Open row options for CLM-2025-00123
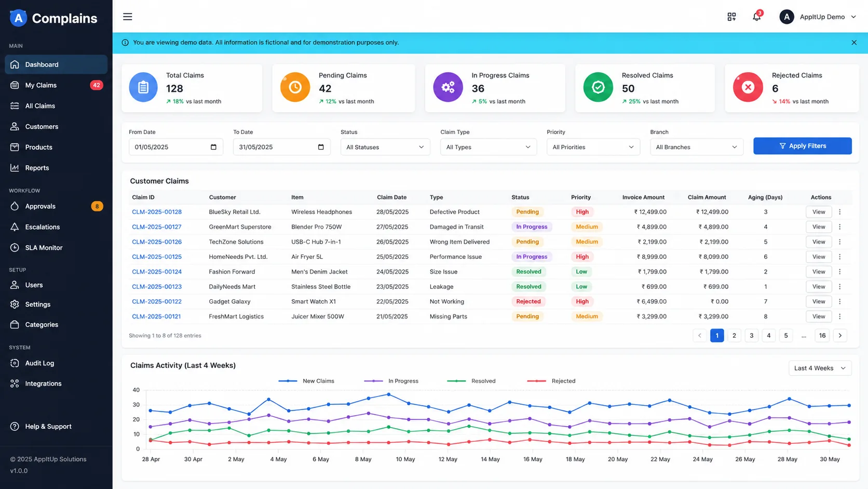Image resolution: width=868 pixels, height=489 pixels. tap(839, 287)
